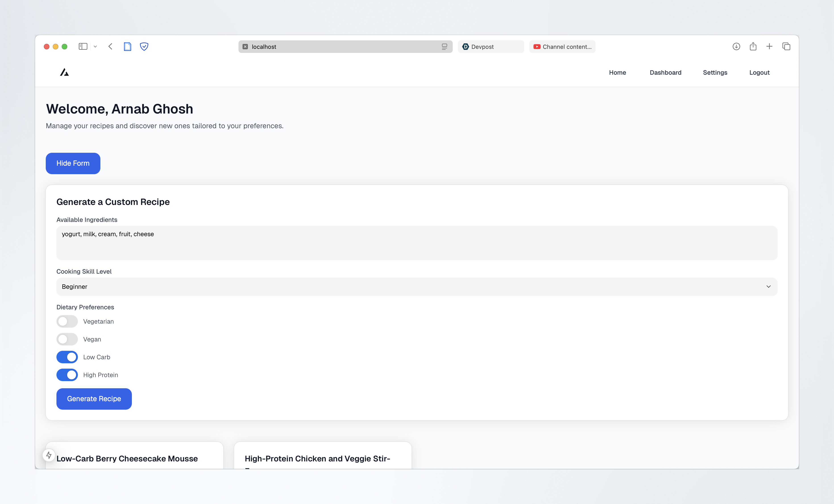Screen dimensions: 834x504
Task: Click the triangle logo icon in navbar
Action: (64, 72)
